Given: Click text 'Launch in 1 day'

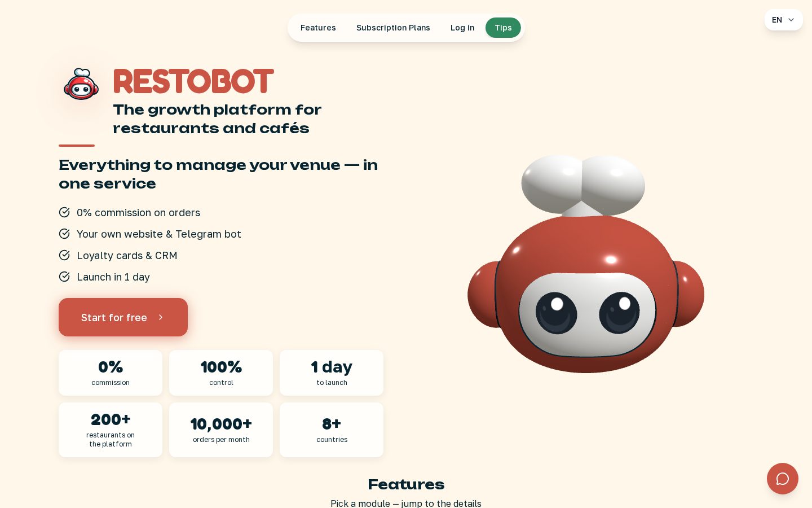Looking at the screenshot, I should [113, 277].
